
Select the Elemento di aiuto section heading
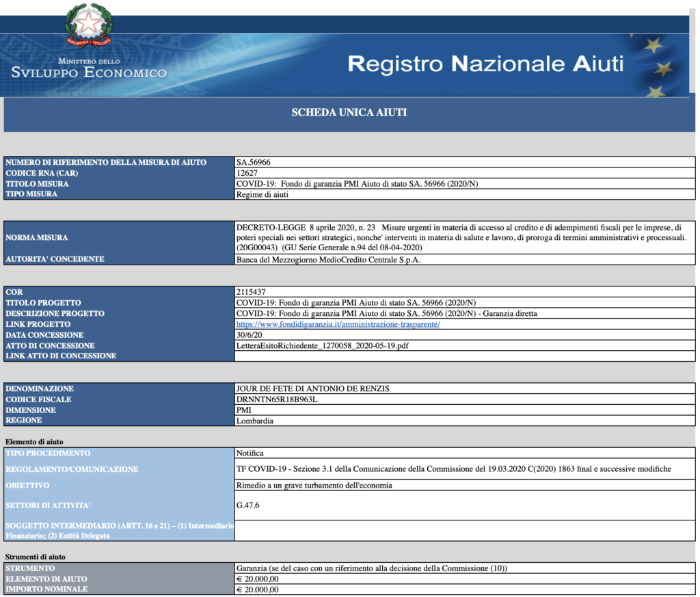tap(34, 442)
